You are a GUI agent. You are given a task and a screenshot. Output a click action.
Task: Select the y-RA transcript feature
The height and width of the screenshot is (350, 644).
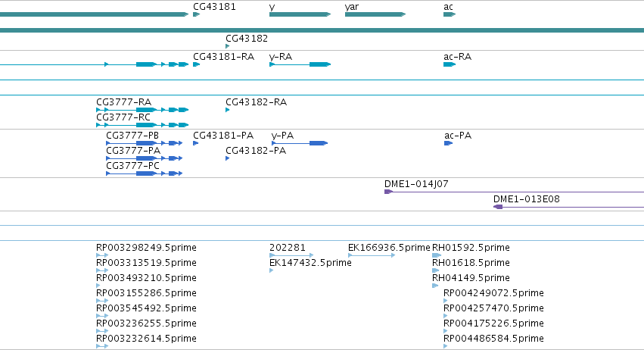300,64
